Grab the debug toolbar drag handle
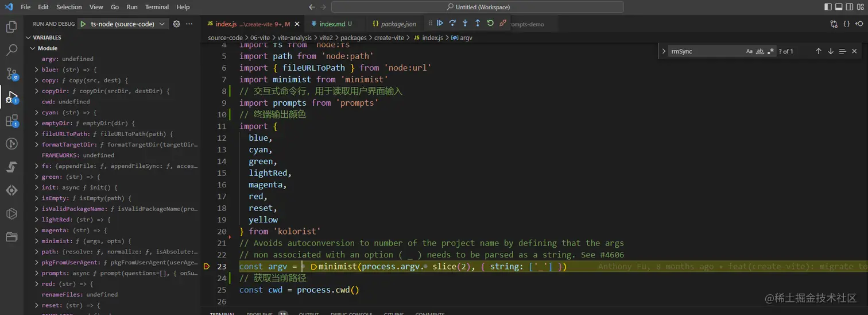Viewport: 868px width, 315px height. pos(429,23)
